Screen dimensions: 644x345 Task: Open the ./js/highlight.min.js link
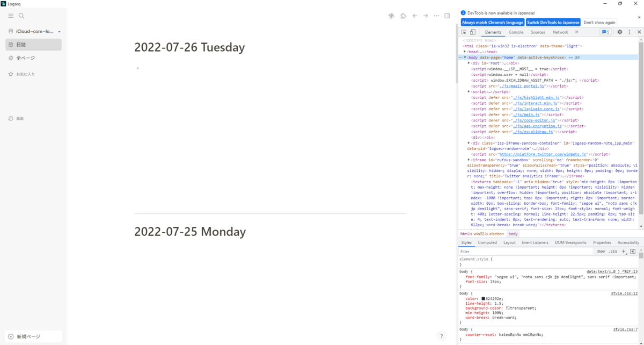[x=537, y=97]
